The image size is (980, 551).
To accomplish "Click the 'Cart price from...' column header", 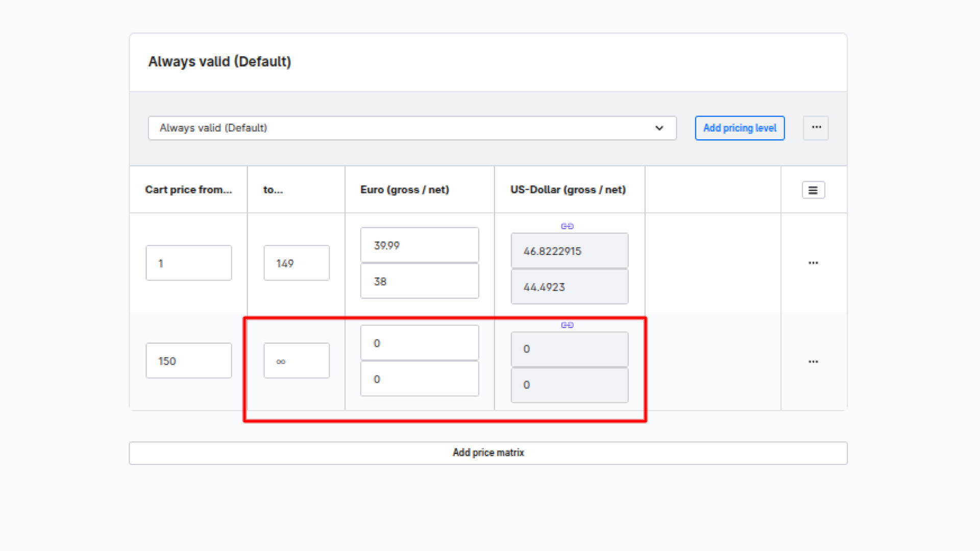I will coord(188,190).
